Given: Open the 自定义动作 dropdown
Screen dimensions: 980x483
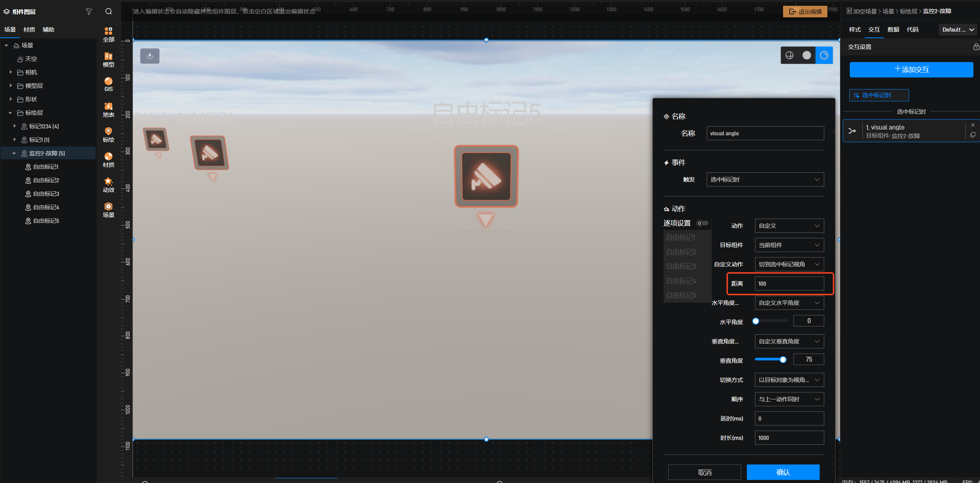Looking at the screenshot, I should 789,264.
